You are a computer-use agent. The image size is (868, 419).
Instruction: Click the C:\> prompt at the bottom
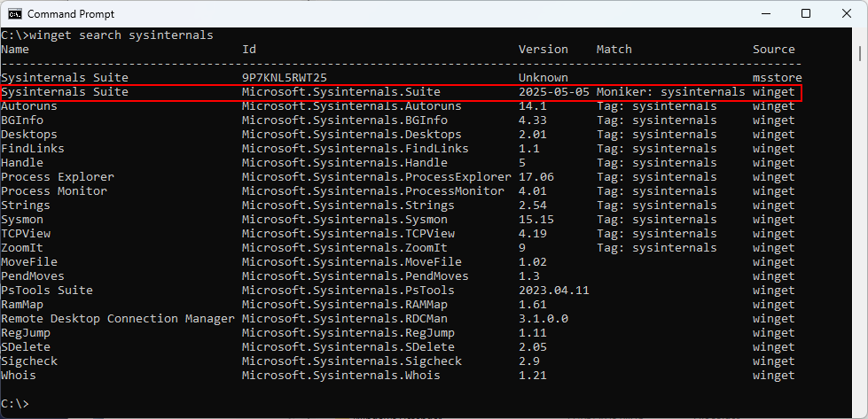[15, 404]
